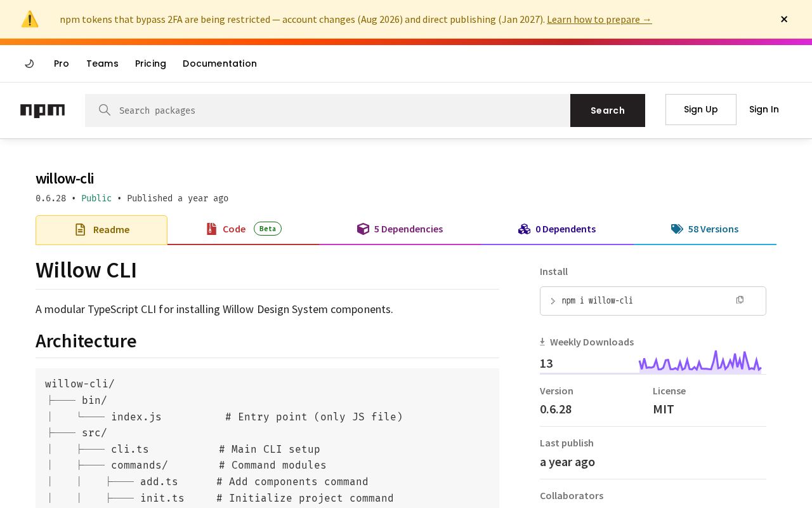The width and height of the screenshot is (812, 508).
Task: Click the Willow CLI readme heading
Action: coord(86,270)
